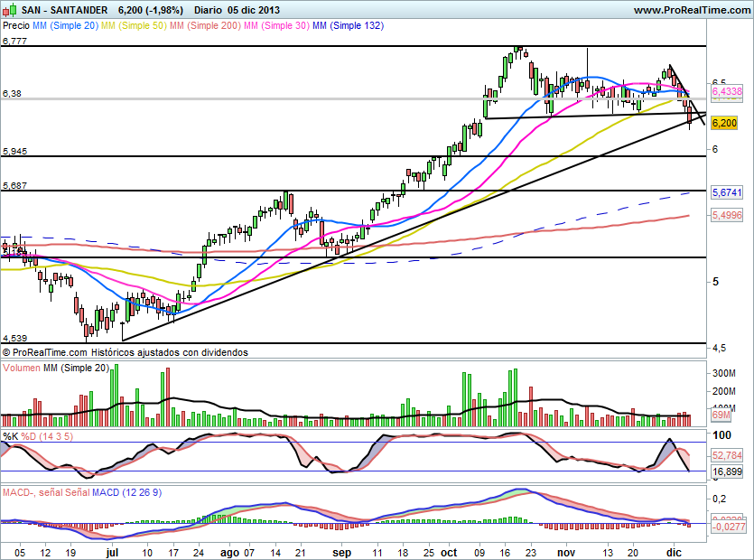Click the 16,899 stochastic value tag
Screen dimensions: 754x560
(727, 471)
